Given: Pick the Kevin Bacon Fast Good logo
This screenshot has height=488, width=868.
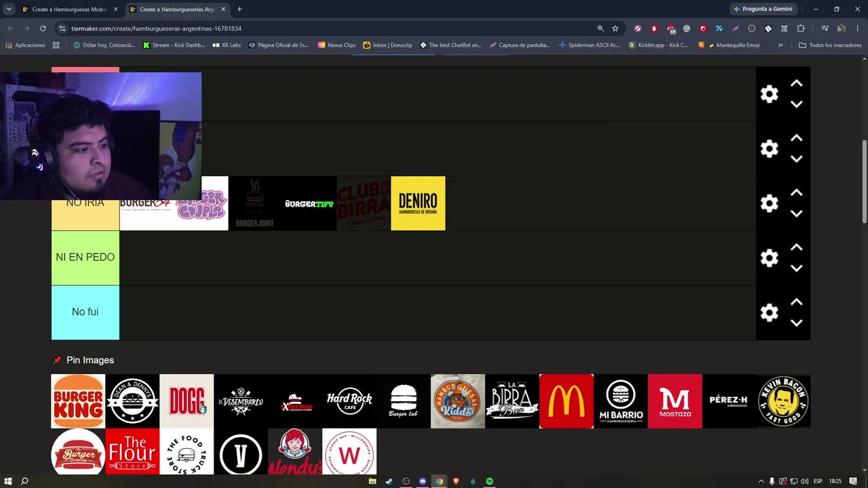Looking at the screenshot, I should [783, 401].
